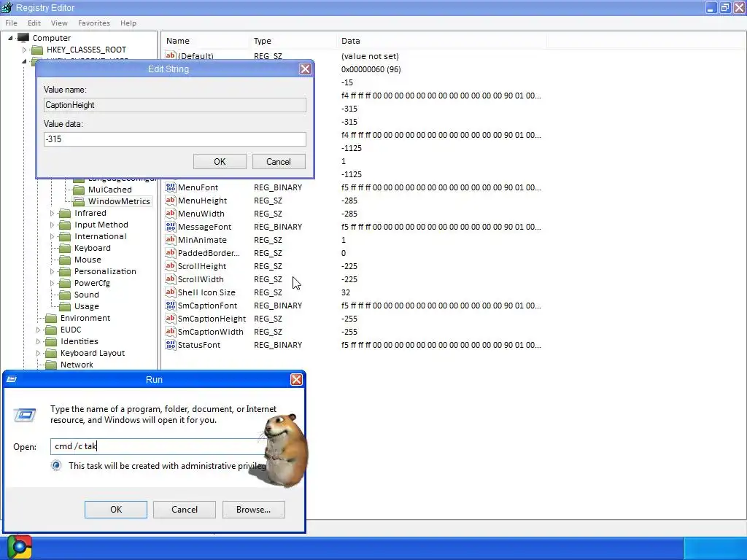Click the Run program icon beside the description
The width and height of the screenshot is (747, 560).
25,415
